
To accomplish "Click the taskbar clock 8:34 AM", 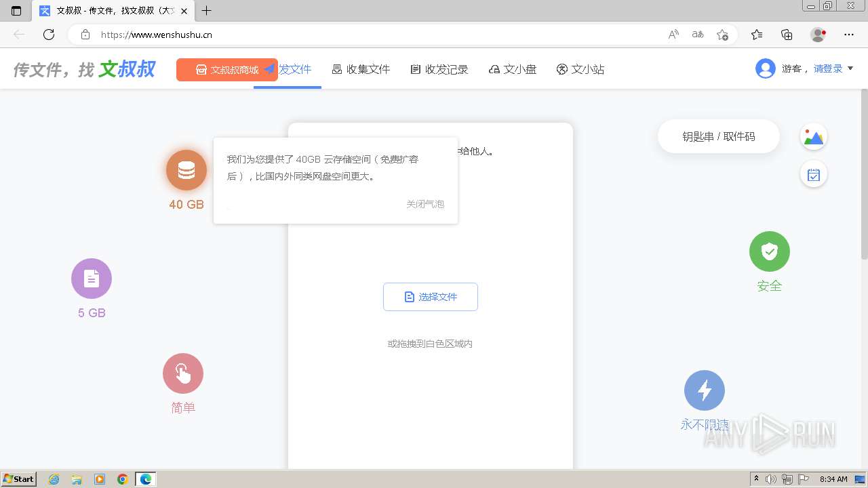I will [x=833, y=479].
